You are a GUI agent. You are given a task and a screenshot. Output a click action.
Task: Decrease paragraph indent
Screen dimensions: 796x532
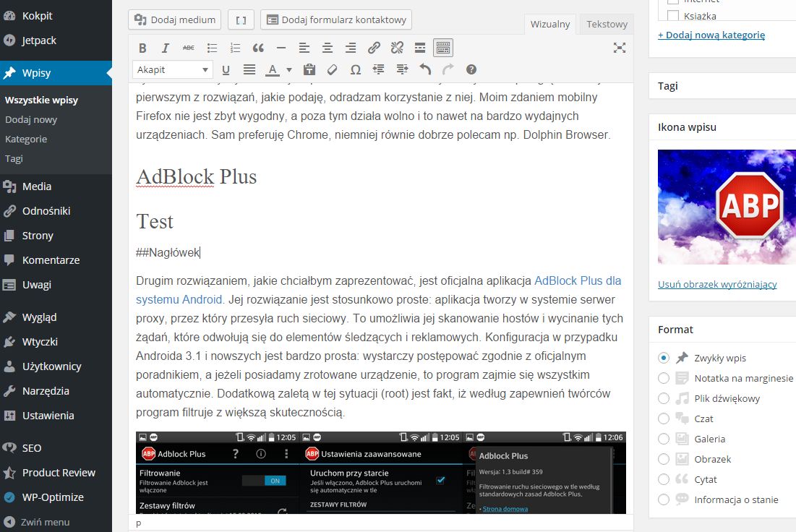coord(379,69)
